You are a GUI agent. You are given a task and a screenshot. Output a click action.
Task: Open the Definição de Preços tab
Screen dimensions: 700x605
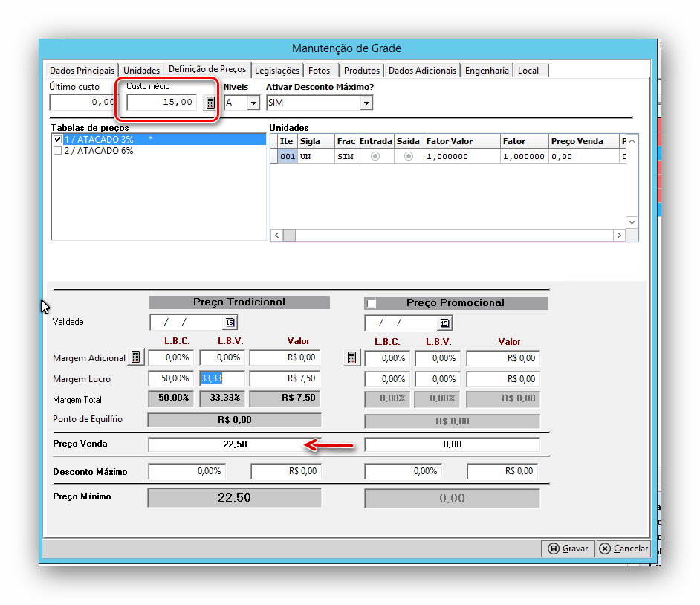tap(207, 69)
